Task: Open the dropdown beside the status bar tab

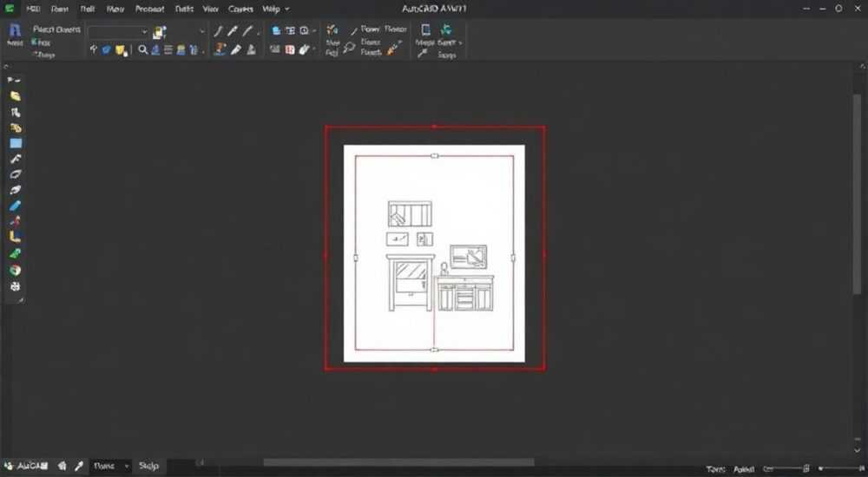Action: tap(126, 467)
